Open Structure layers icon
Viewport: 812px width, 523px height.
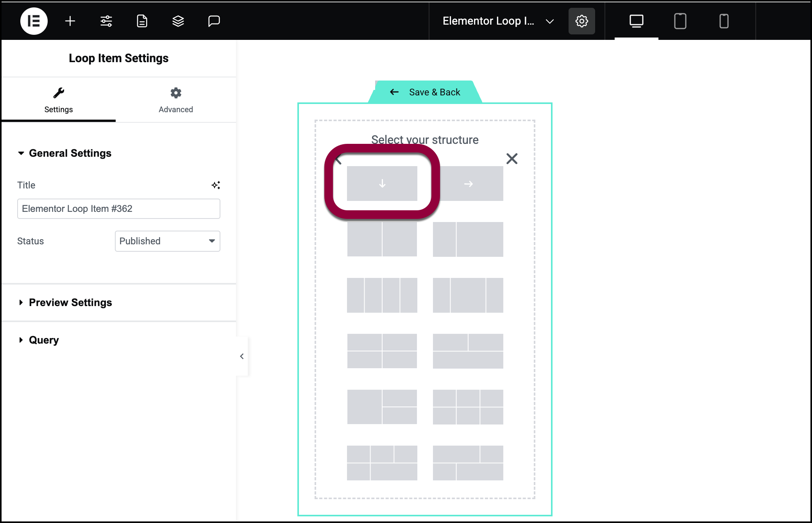tap(178, 21)
